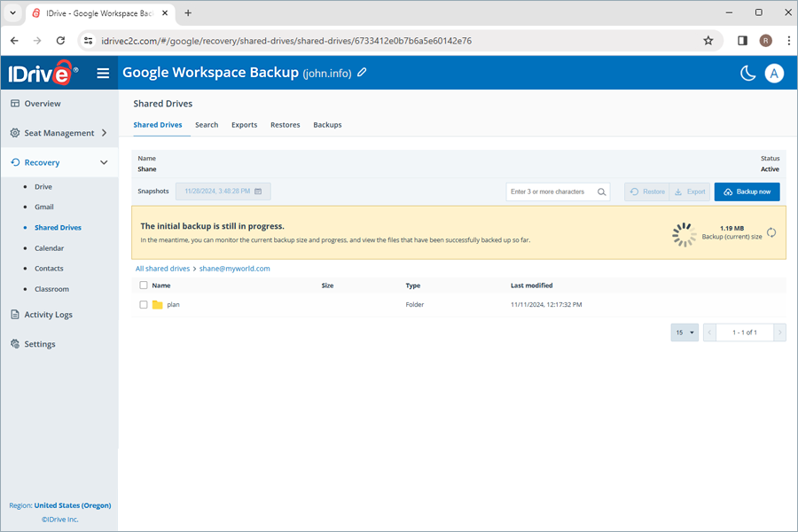Image resolution: width=798 pixels, height=532 pixels.
Task: Refresh backup size with the refresh icon
Action: [771, 233]
